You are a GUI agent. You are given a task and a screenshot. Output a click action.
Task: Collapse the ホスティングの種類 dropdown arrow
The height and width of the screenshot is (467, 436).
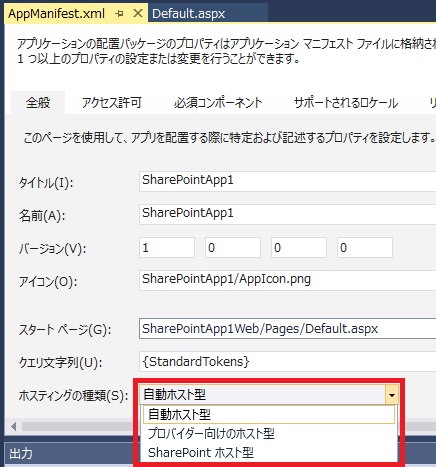[392, 395]
